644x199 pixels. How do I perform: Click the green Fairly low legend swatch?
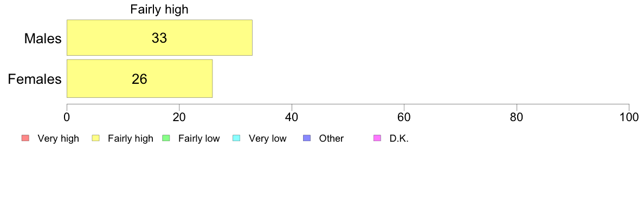[x=165, y=138]
